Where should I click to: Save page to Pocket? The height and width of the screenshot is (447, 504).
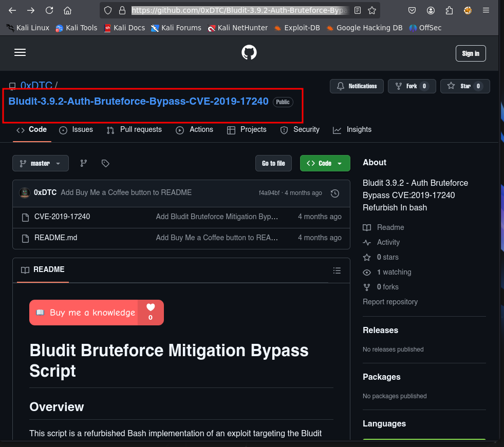(x=412, y=11)
